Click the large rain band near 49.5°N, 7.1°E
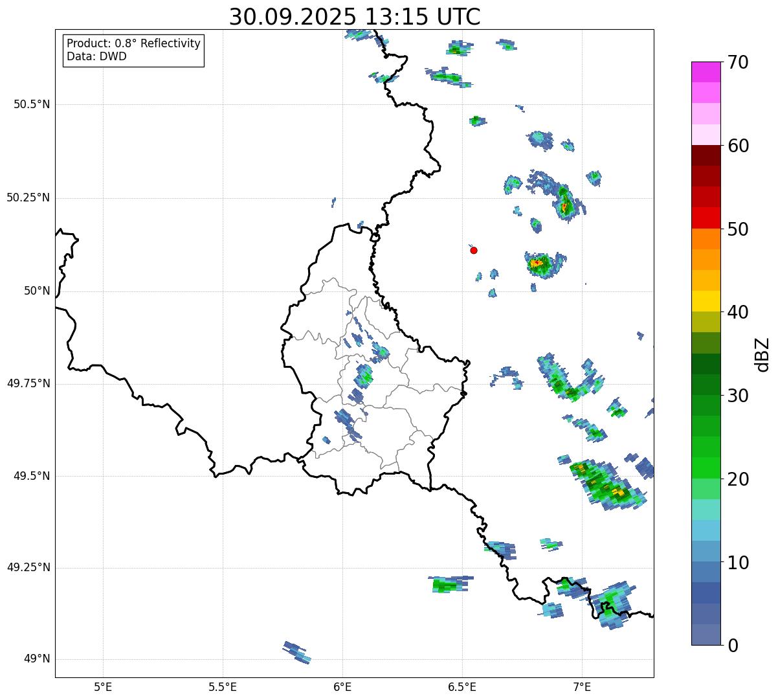 coord(602,483)
